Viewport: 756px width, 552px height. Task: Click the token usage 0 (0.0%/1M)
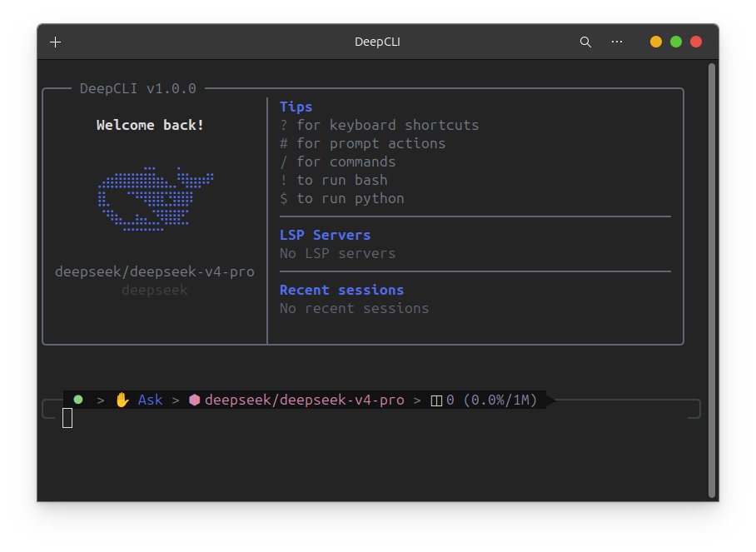point(491,400)
